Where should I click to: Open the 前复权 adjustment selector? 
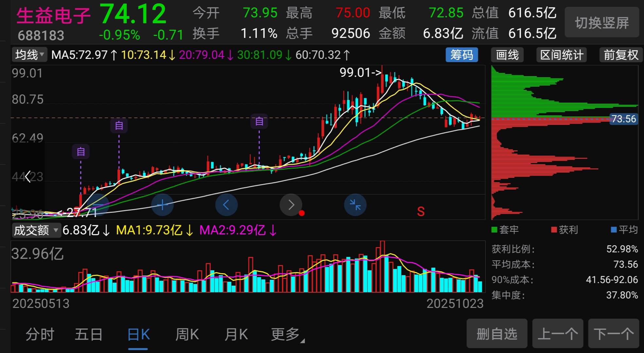click(621, 55)
